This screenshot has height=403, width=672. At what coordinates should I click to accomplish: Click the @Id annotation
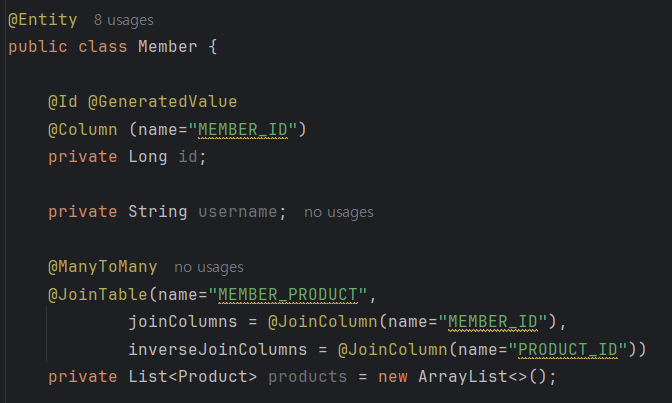[63, 102]
